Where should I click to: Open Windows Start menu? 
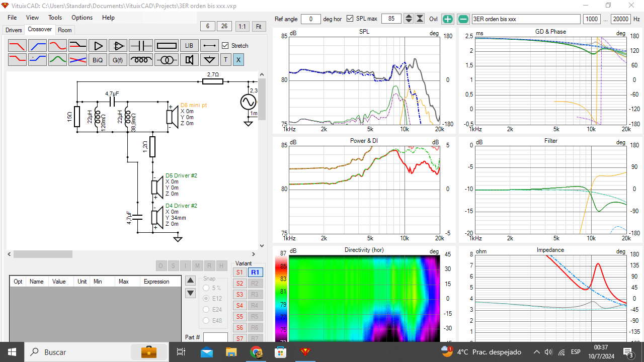(x=12, y=352)
